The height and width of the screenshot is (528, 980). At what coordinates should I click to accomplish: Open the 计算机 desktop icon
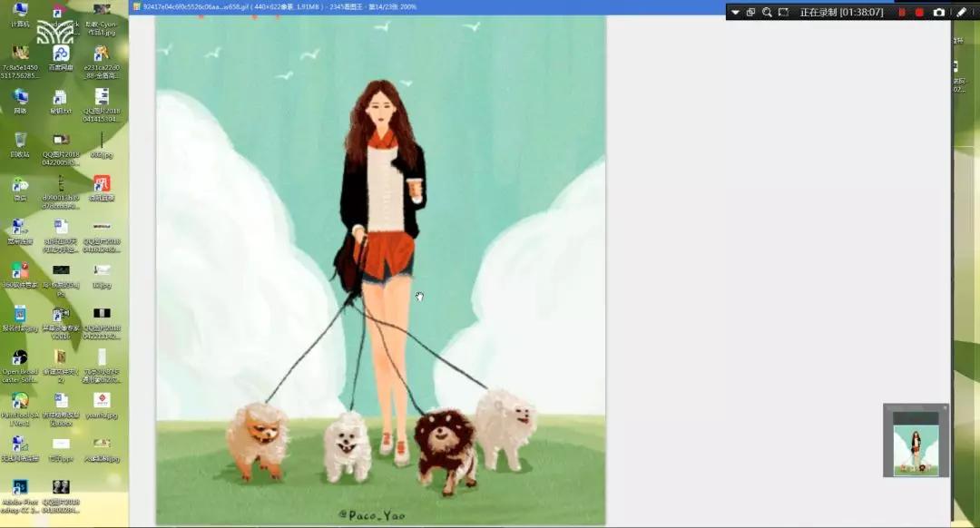pyautogui.click(x=20, y=15)
